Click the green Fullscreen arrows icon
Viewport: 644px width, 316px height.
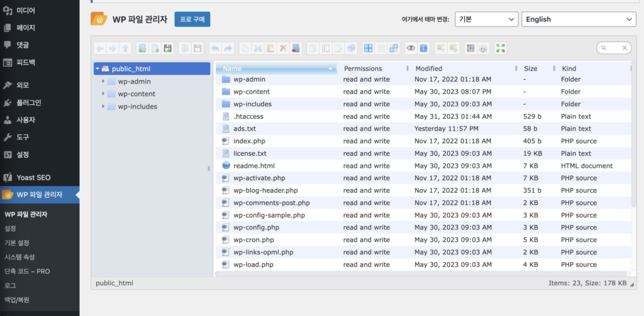pos(501,48)
